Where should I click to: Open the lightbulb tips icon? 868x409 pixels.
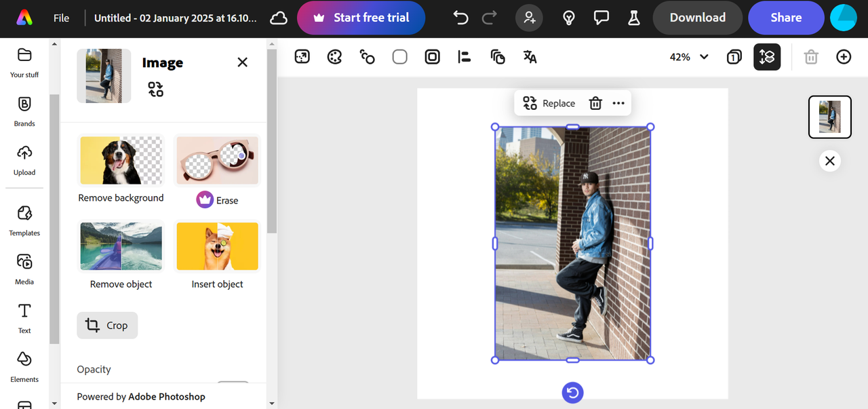click(569, 18)
